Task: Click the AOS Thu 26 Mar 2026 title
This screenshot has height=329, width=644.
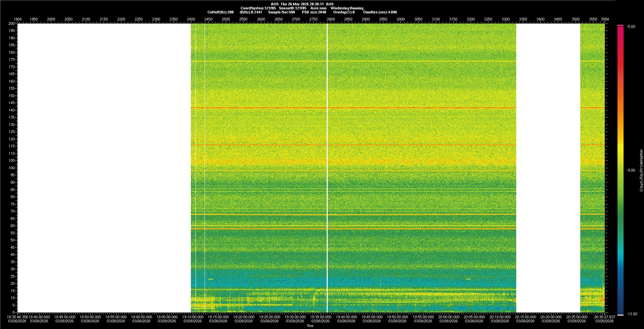Action: click(302, 4)
